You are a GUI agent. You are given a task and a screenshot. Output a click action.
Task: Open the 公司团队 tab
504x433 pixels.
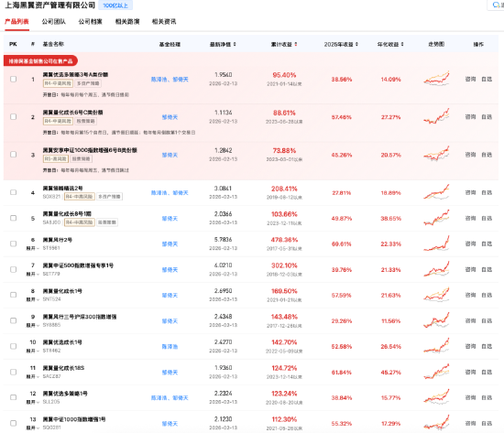pos(54,22)
